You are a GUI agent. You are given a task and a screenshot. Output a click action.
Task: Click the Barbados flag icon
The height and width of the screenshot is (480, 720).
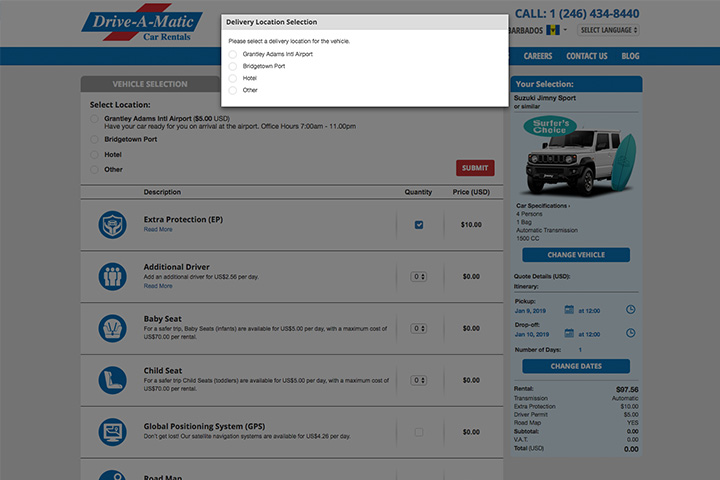(553, 30)
